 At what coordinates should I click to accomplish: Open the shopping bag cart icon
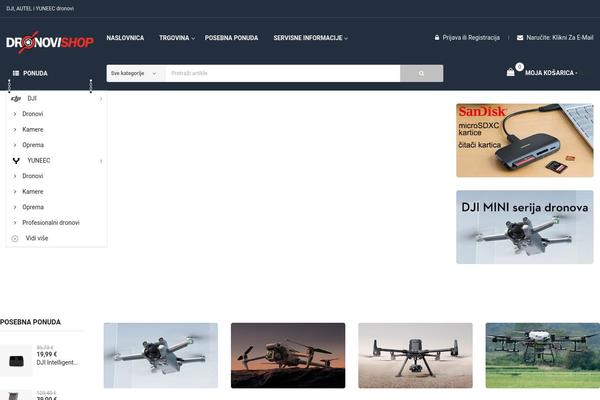click(510, 72)
